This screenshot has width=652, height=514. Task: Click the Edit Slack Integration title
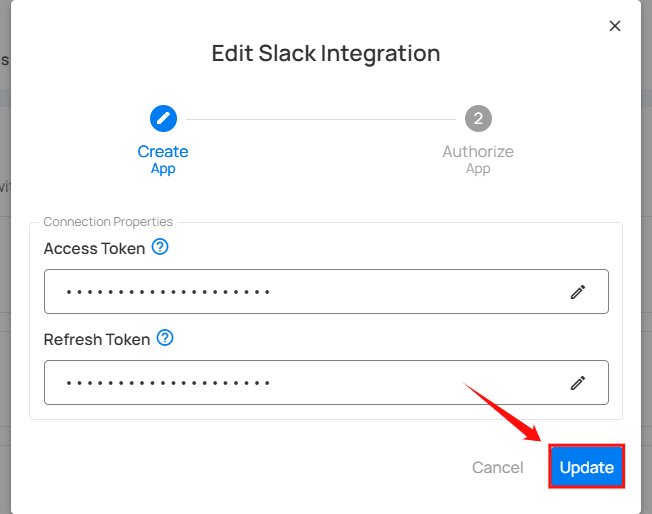pos(326,53)
